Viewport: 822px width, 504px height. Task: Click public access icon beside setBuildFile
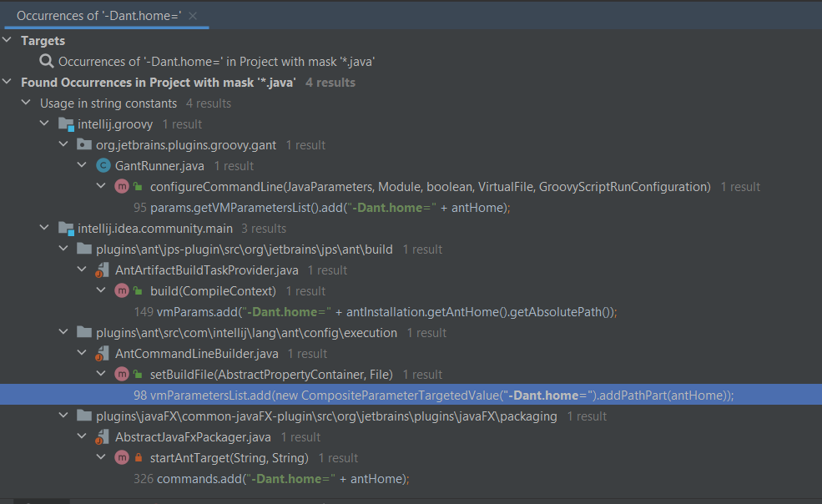tap(138, 375)
